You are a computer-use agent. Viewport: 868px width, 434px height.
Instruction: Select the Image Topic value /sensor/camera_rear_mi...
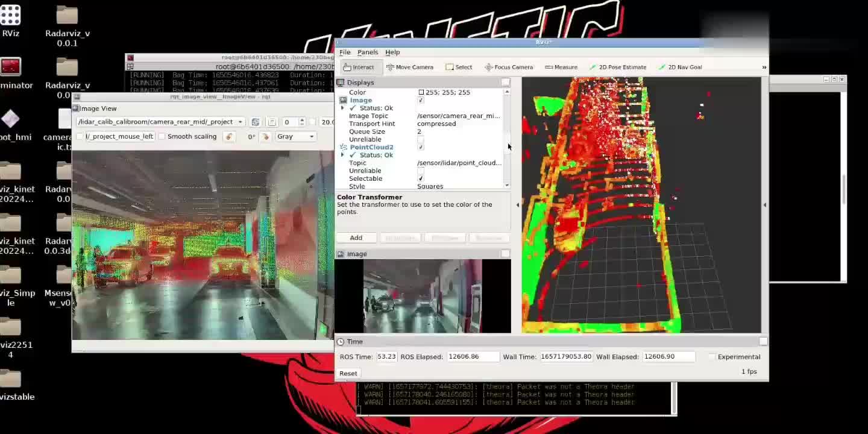[x=459, y=116]
